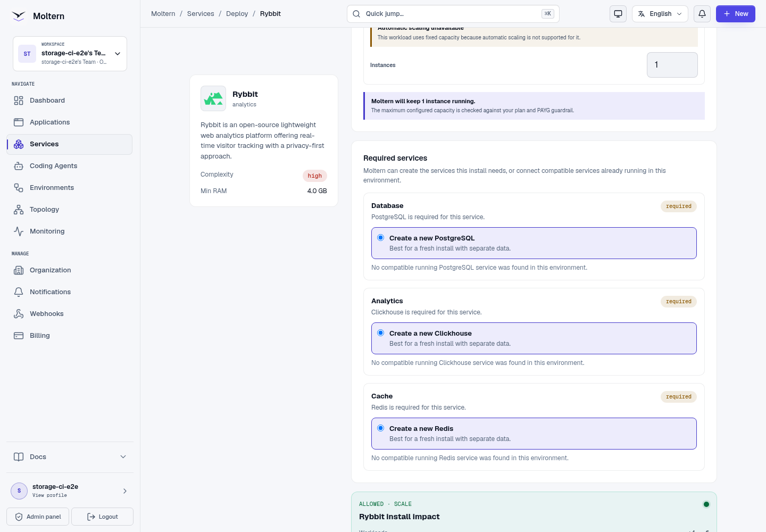
Task: Click the Cache required badge
Action: [x=679, y=397]
